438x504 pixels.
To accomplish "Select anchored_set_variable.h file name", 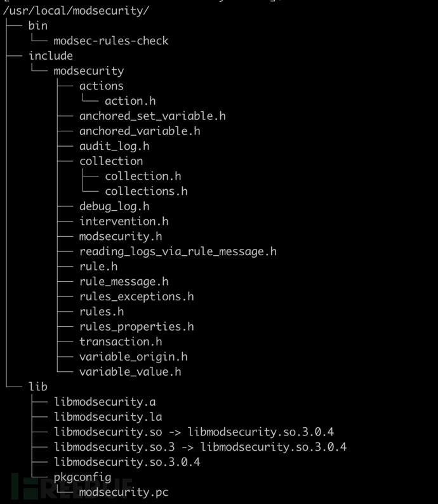I will click(152, 116).
